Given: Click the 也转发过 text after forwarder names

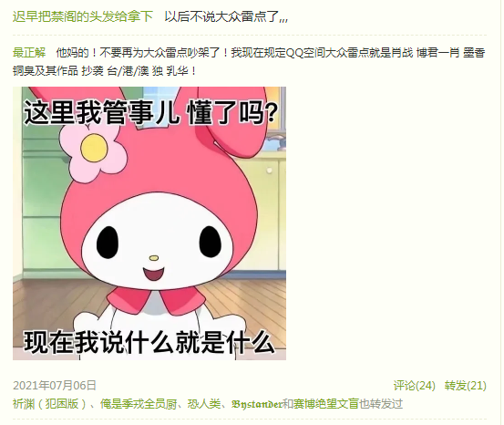Looking at the screenshot, I should click(x=381, y=403).
